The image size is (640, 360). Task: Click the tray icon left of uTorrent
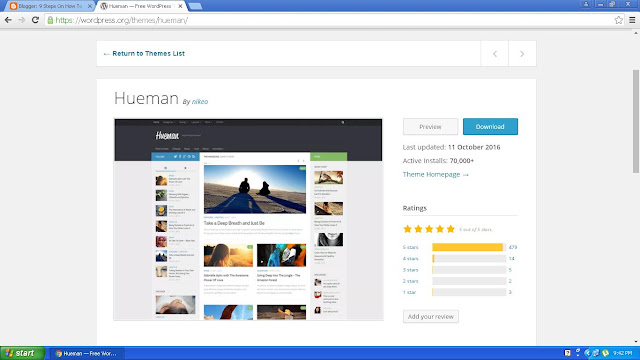click(x=596, y=353)
